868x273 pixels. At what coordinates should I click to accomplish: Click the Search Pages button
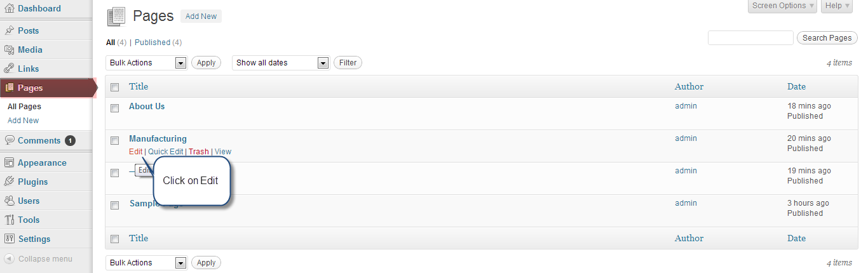point(827,38)
